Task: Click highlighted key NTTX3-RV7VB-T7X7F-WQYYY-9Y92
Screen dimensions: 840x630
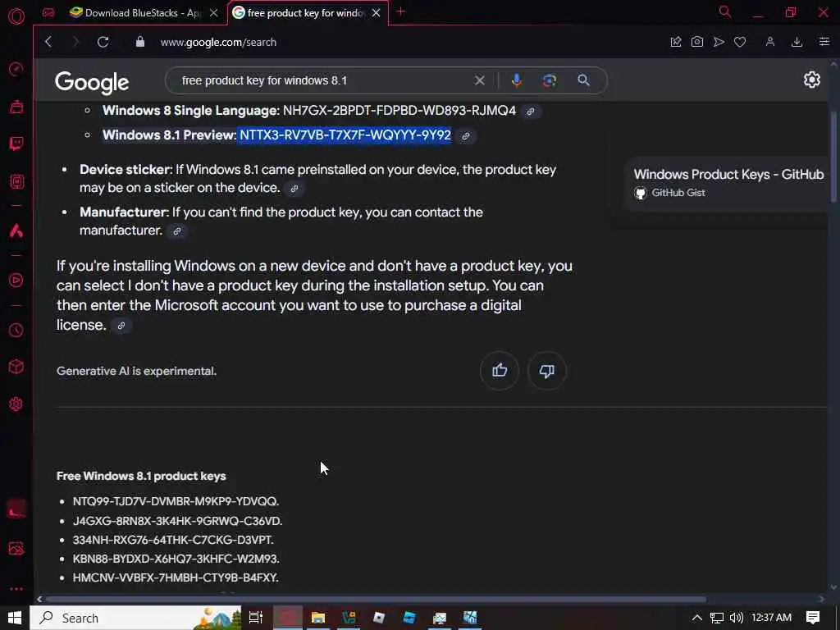Action: click(x=345, y=135)
